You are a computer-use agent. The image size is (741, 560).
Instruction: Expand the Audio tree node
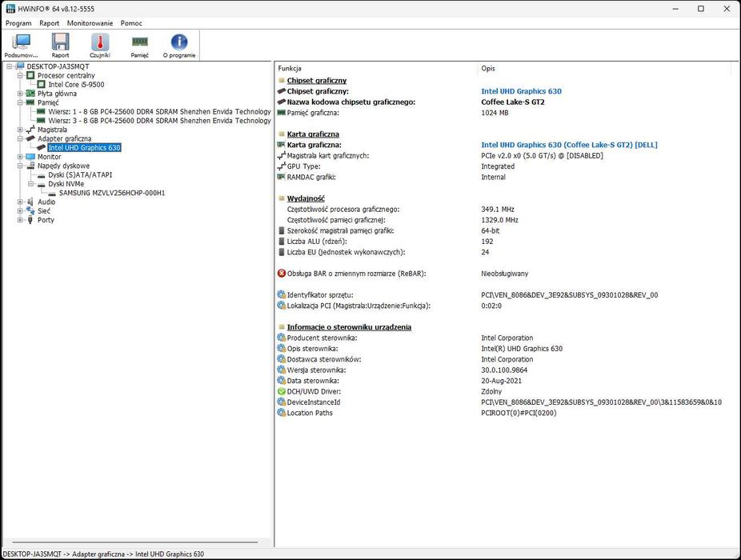point(20,202)
